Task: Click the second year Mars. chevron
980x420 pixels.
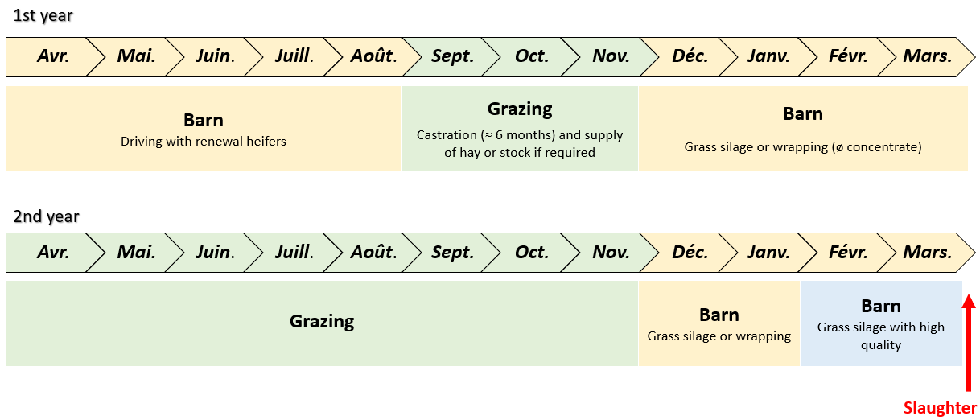Action: coord(927,253)
